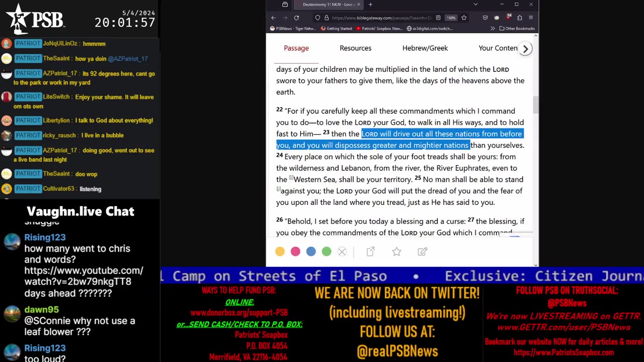Switch to the Resources tab
This screenshot has width=644, height=362.
click(356, 48)
